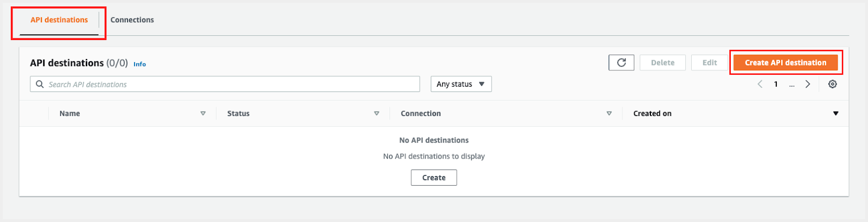Select the API destinations tab
The image size is (868, 222).
click(x=59, y=20)
